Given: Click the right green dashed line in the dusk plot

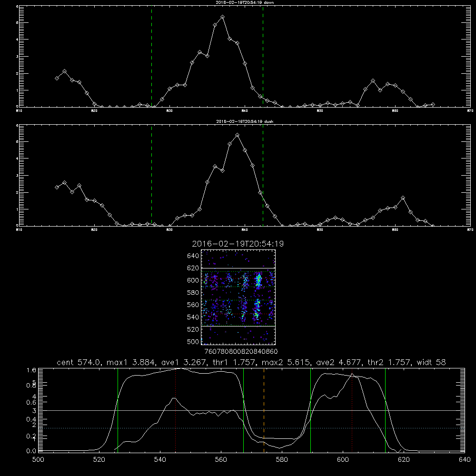Looking at the screenshot, I should pos(263,176).
